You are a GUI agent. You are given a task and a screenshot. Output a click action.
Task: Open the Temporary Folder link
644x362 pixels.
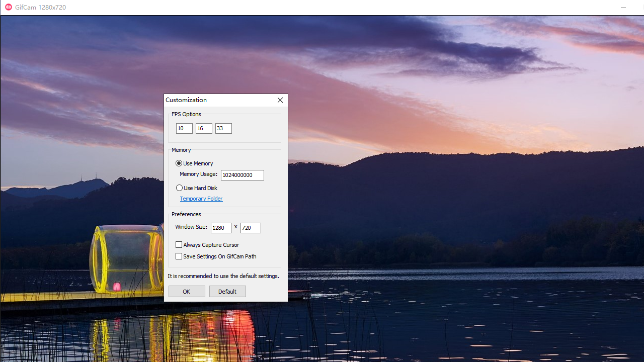(x=201, y=198)
